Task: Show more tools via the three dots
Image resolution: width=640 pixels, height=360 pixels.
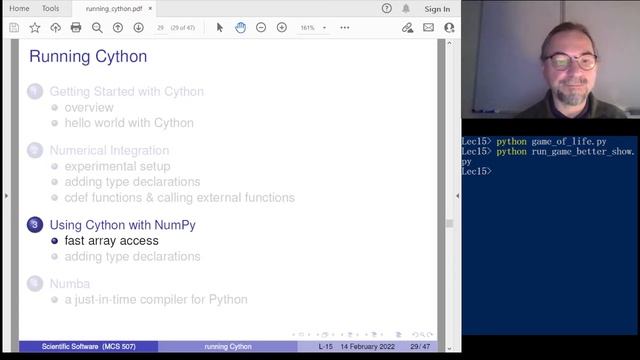Action: tap(345, 28)
